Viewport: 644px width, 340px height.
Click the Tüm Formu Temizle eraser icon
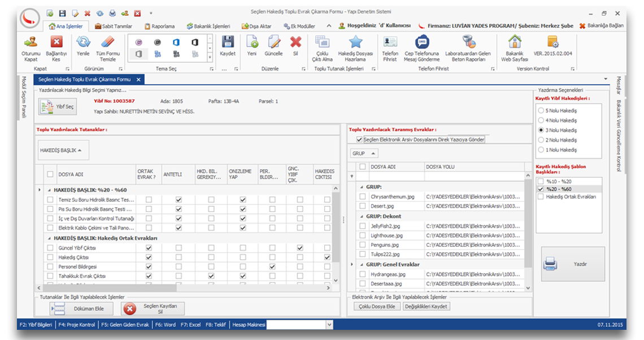107,42
